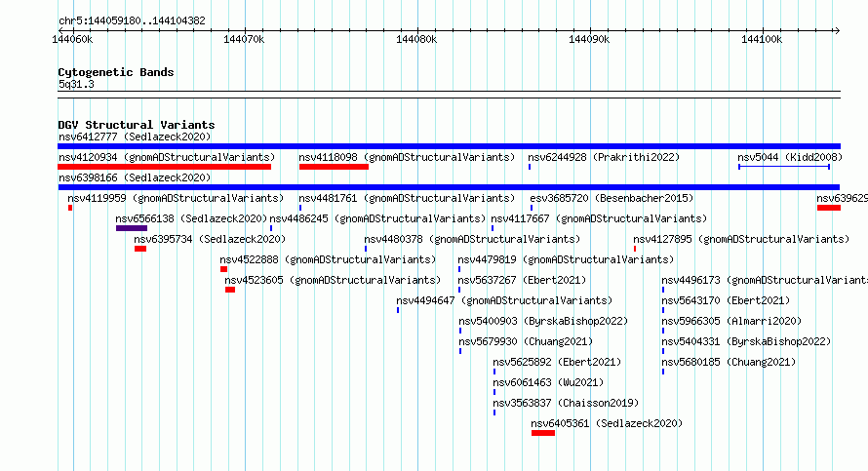Open the nsv5625892 (Ebert2021) label
The height and width of the screenshot is (471, 868).
(558, 362)
